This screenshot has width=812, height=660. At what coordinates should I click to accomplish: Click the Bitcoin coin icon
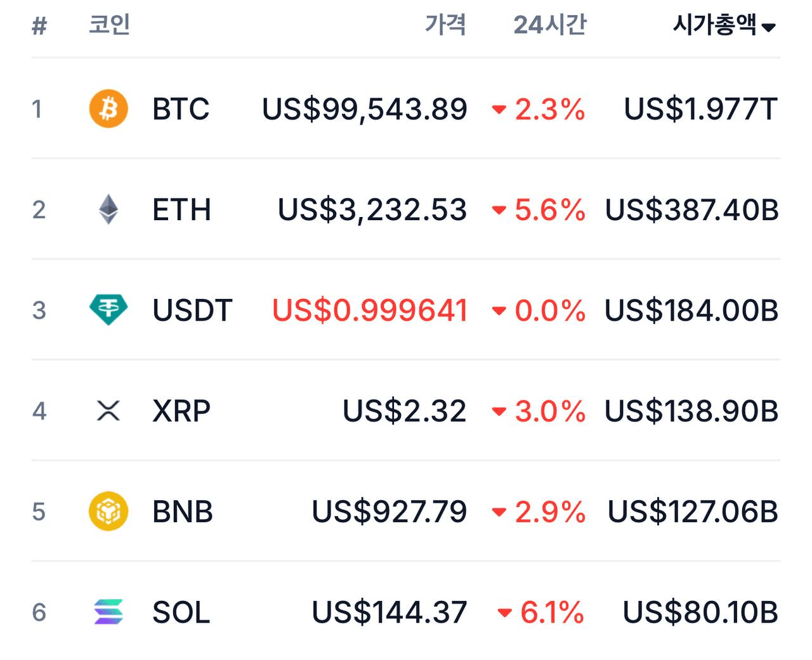click(108, 109)
